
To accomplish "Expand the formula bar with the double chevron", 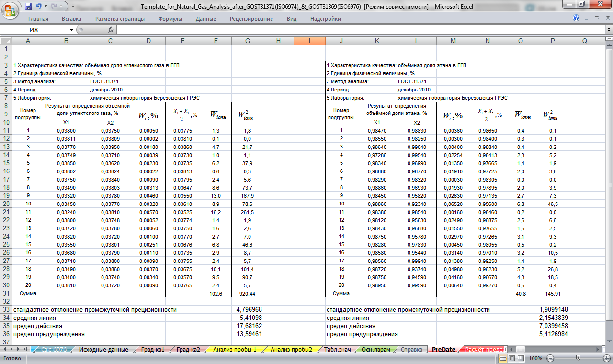I will pyautogui.click(x=608, y=30).
